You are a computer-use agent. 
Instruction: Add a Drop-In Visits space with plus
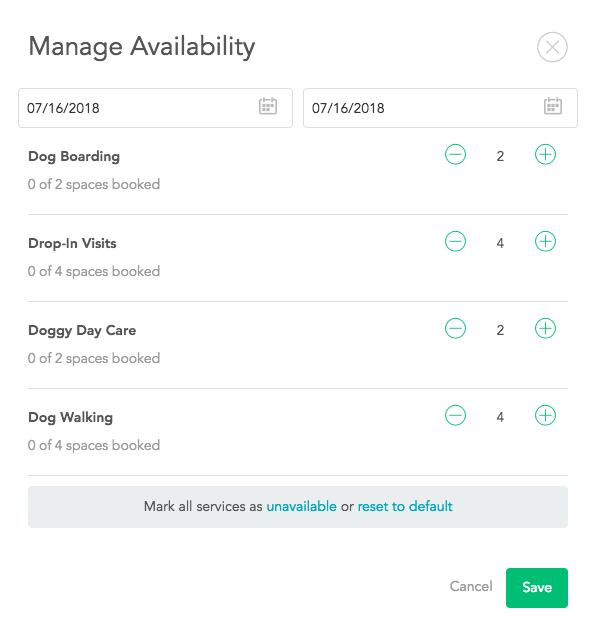[x=545, y=241]
